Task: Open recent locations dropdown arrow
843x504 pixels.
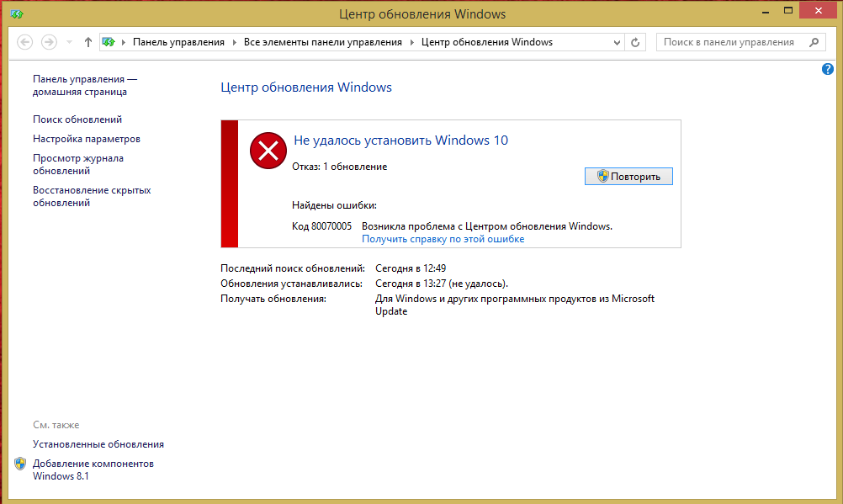Action: point(69,42)
